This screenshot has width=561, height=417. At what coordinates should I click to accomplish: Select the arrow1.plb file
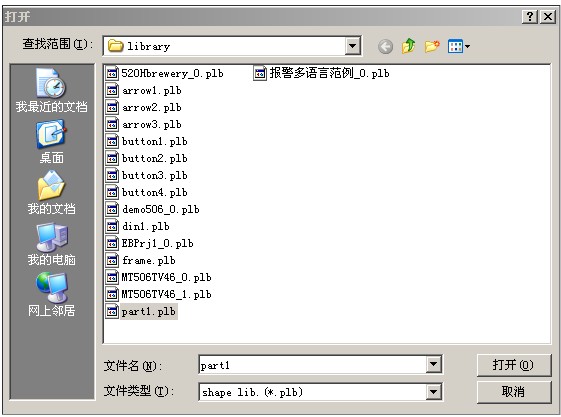click(144, 90)
